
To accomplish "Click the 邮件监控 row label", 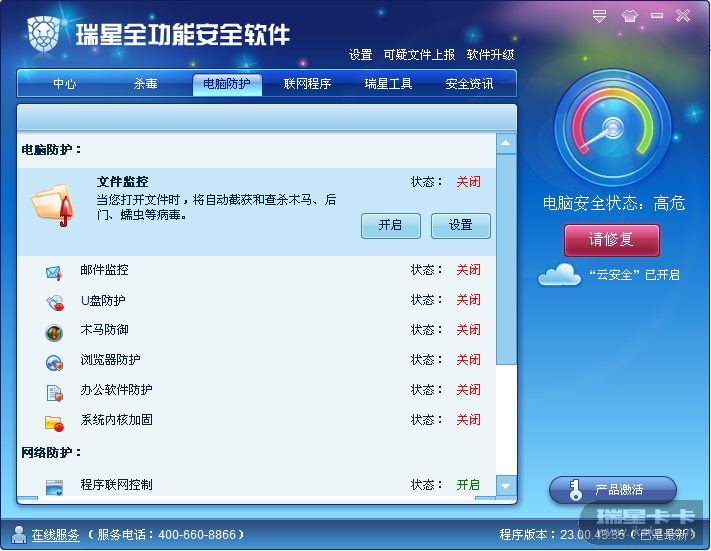I will pyautogui.click(x=104, y=270).
